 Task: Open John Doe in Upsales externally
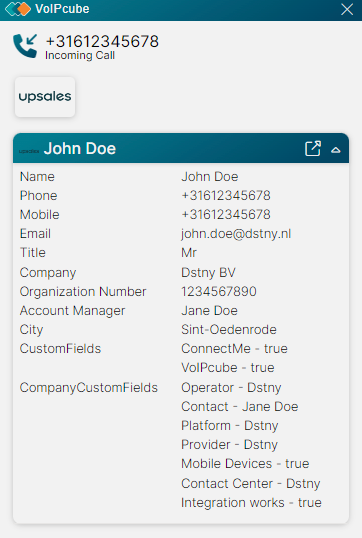[313, 149]
